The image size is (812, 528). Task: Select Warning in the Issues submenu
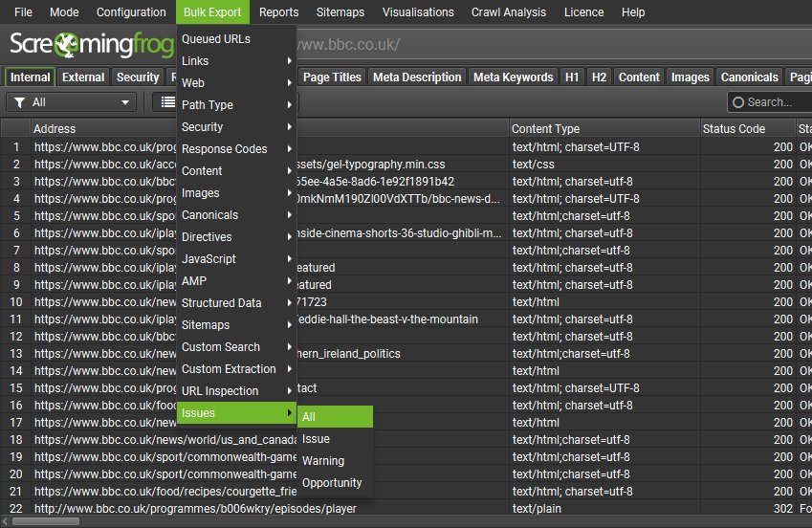tap(335, 461)
